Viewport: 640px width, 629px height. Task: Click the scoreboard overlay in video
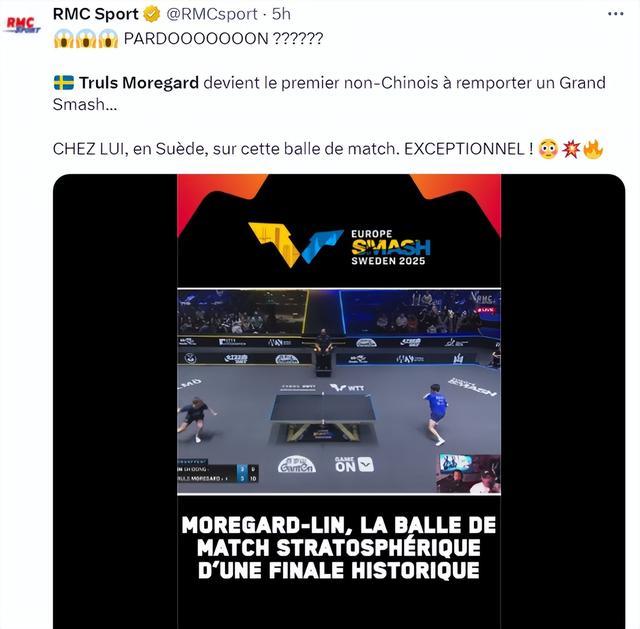pos(218,473)
